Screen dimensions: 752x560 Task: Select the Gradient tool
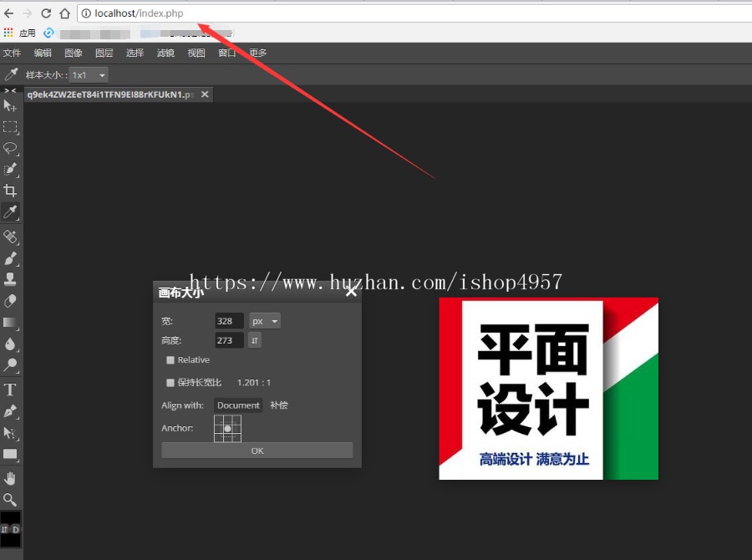[10, 323]
